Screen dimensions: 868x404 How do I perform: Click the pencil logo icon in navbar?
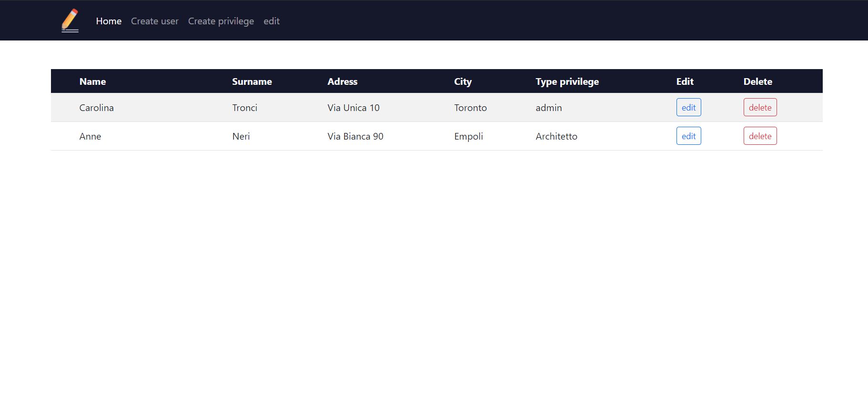[70, 20]
